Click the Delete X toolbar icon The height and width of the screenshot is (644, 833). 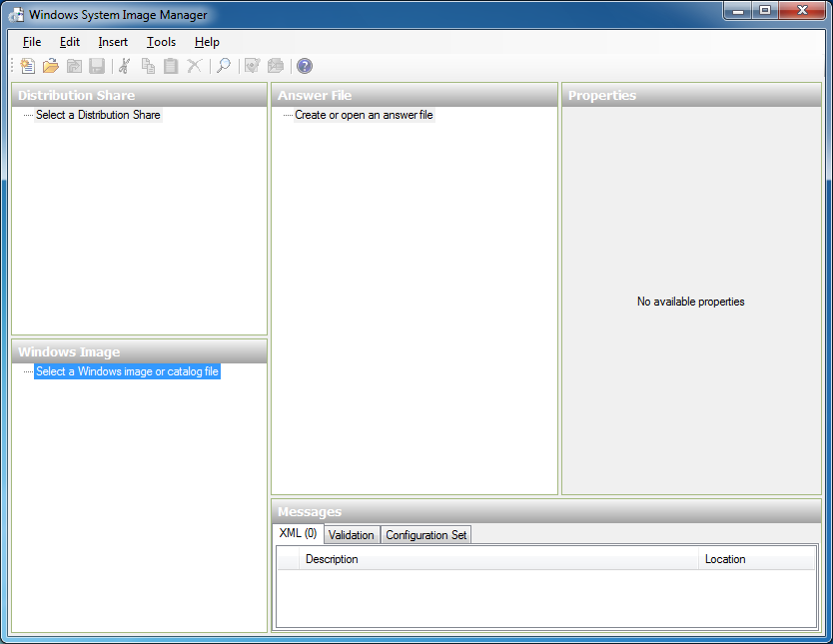pos(195,66)
